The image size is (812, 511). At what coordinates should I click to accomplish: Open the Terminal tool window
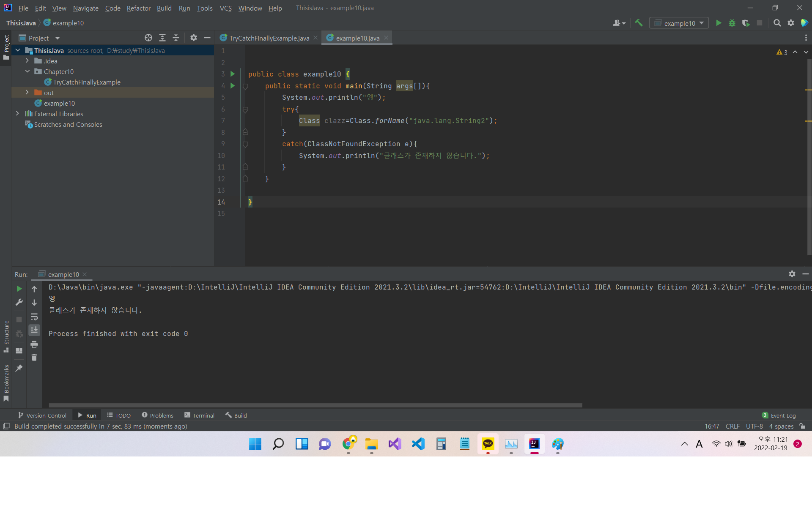[x=200, y=415]
